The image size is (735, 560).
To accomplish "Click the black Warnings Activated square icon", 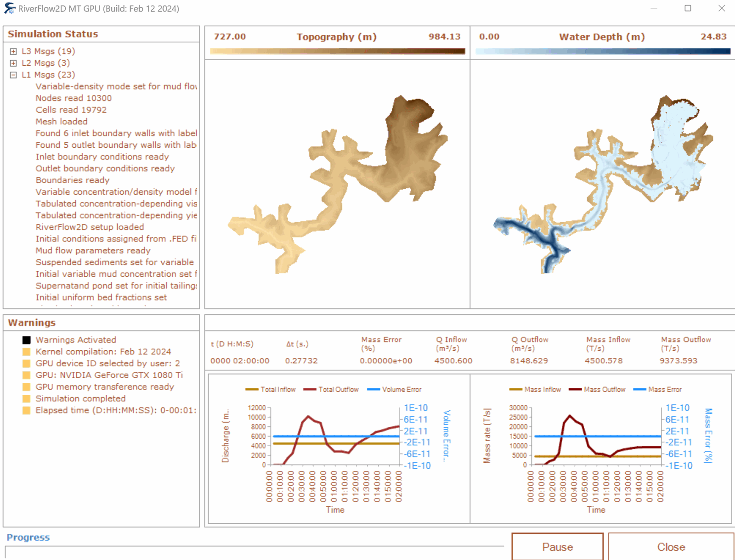I will tap(27, 340).
